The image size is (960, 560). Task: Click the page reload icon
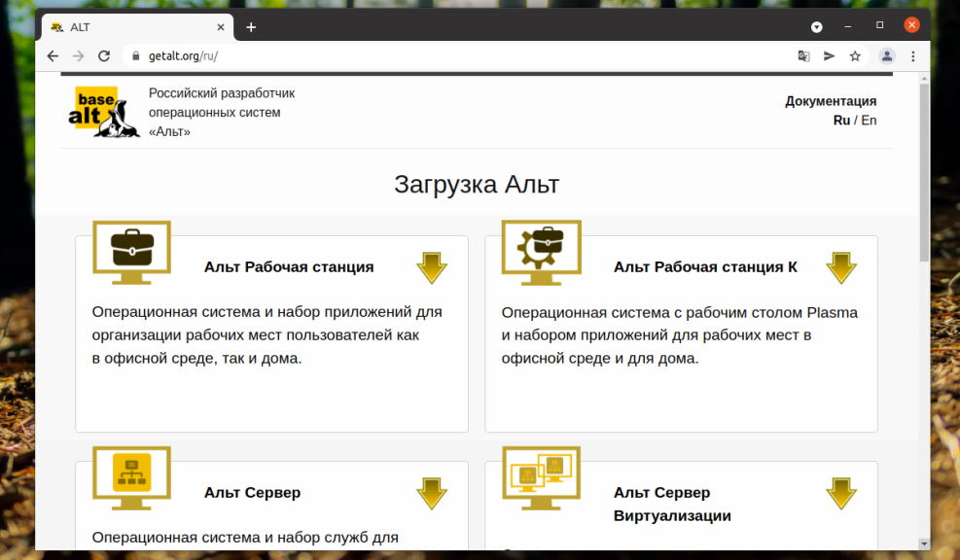pos(104,56)
